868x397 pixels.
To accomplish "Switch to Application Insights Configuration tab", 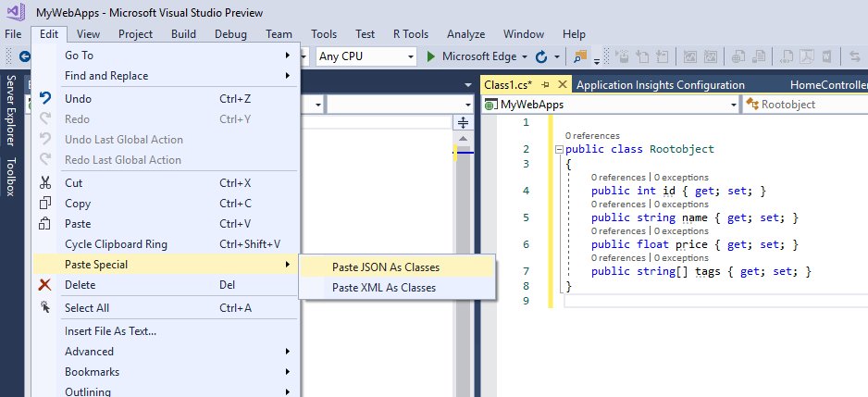I will coord(661,85).
